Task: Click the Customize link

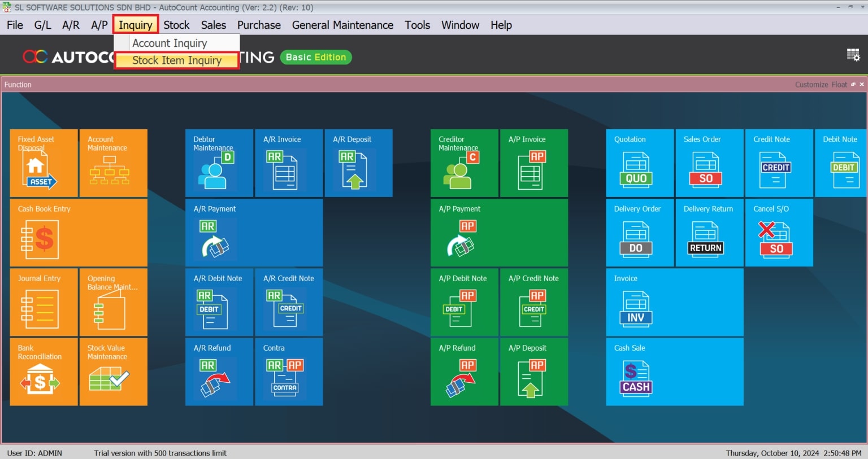Action: click(x=811, y=85)
